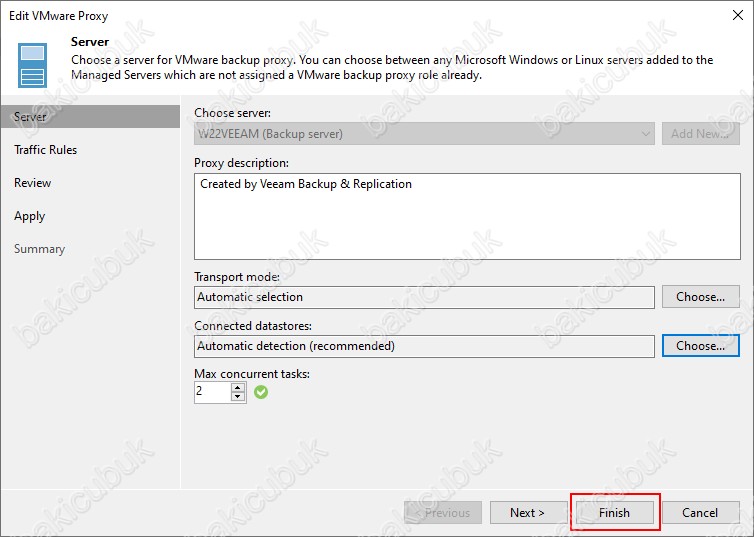
Task: Increase max concurrent tasks with up arrow
Action: pos(238,387)
